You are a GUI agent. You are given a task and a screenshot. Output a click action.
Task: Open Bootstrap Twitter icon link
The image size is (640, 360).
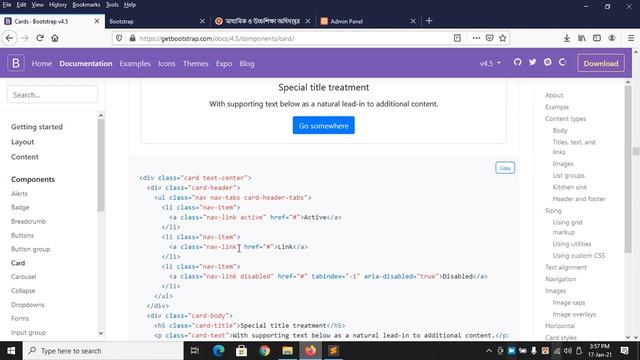click(533, 62)
